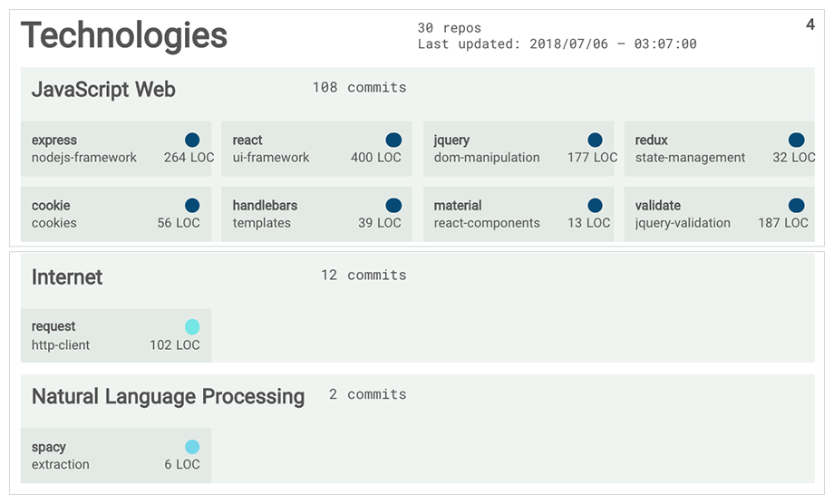Screen dimensions: 834x504
Task: Click the page number 4
Action: (x=810, y=25)
